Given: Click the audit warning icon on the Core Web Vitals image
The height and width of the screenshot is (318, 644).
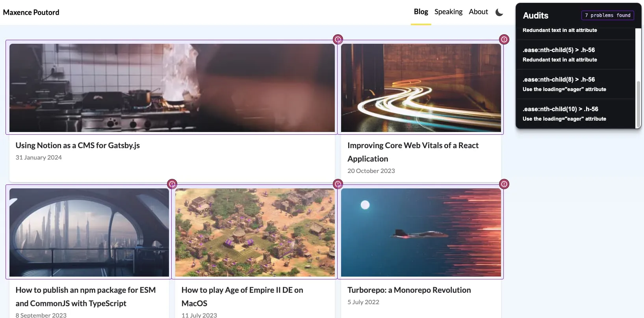Looking at the screenshot, I should [504, 39].
